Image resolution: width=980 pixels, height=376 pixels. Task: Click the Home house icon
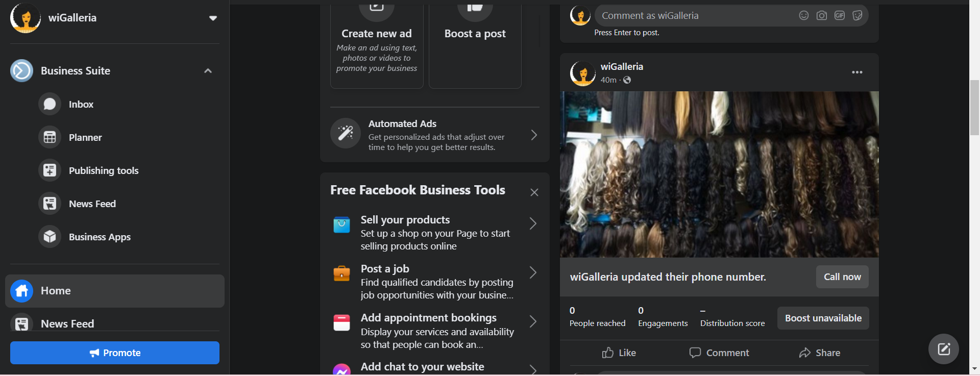[21, 291]
